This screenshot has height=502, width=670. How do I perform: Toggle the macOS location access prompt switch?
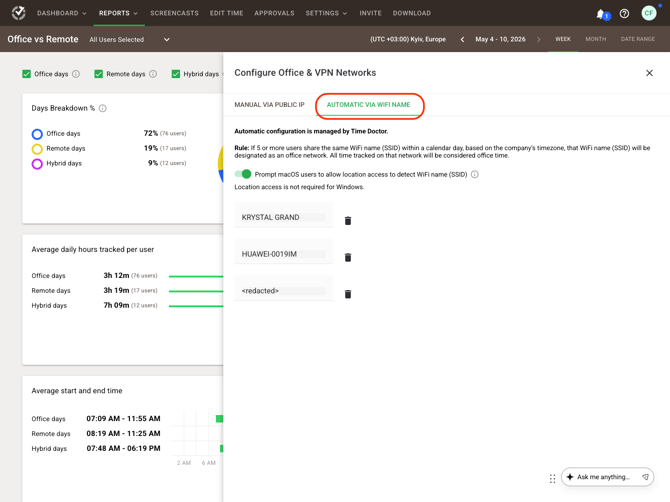tap(243, 174)
